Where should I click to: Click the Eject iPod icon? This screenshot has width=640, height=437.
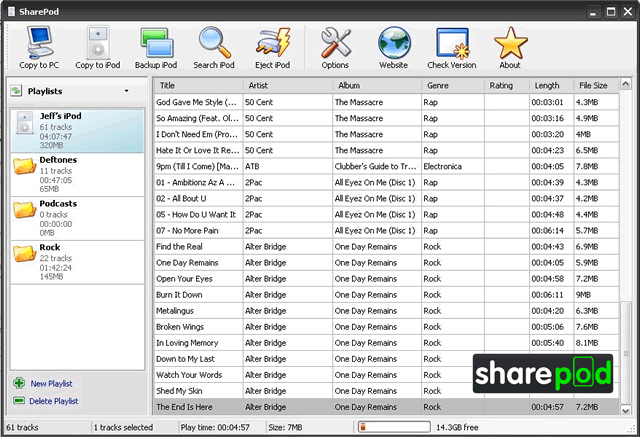(x=273, y=42)
